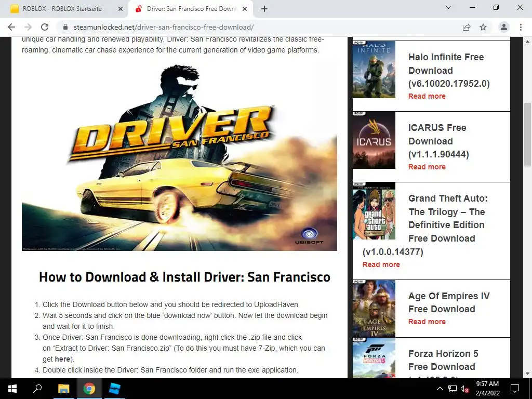The width and height of the screenshot is (532, 399).
Task: Open ICARUS Free Download title
Action: pyautogui.click(x=438, y=141)
